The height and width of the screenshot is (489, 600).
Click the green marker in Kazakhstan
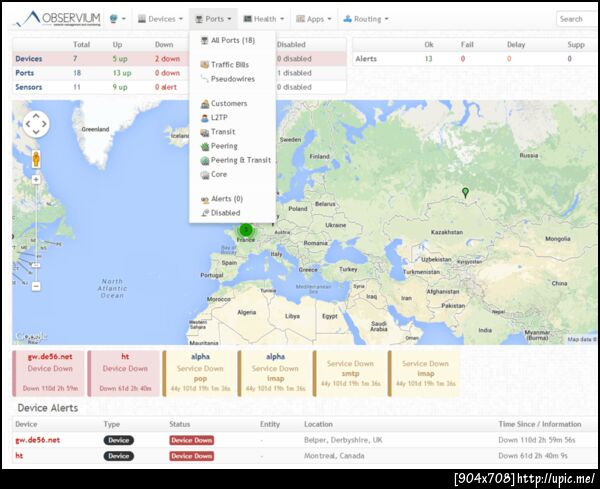[x=465, y=192]
